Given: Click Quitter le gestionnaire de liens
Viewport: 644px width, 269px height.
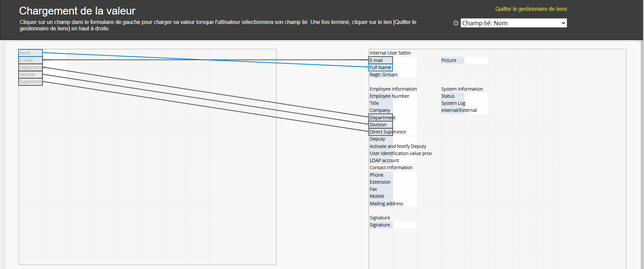Looking at the screenshot, I should 531,9.
